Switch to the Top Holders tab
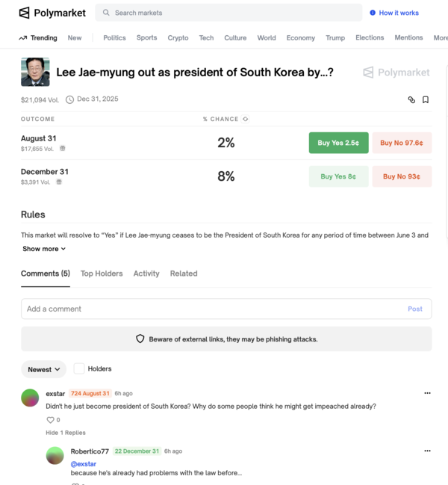Screen dimensions: 448x485 (x=102, y=274)
